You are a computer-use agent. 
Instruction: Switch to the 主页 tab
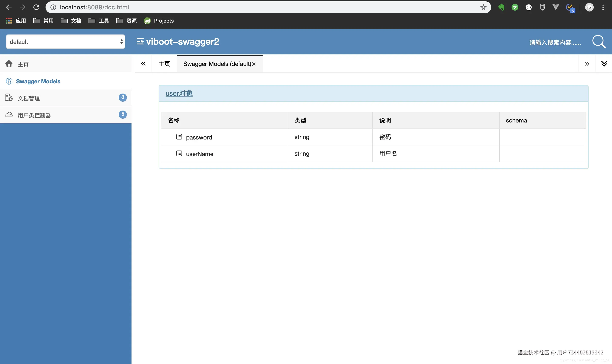pos(164,64)
